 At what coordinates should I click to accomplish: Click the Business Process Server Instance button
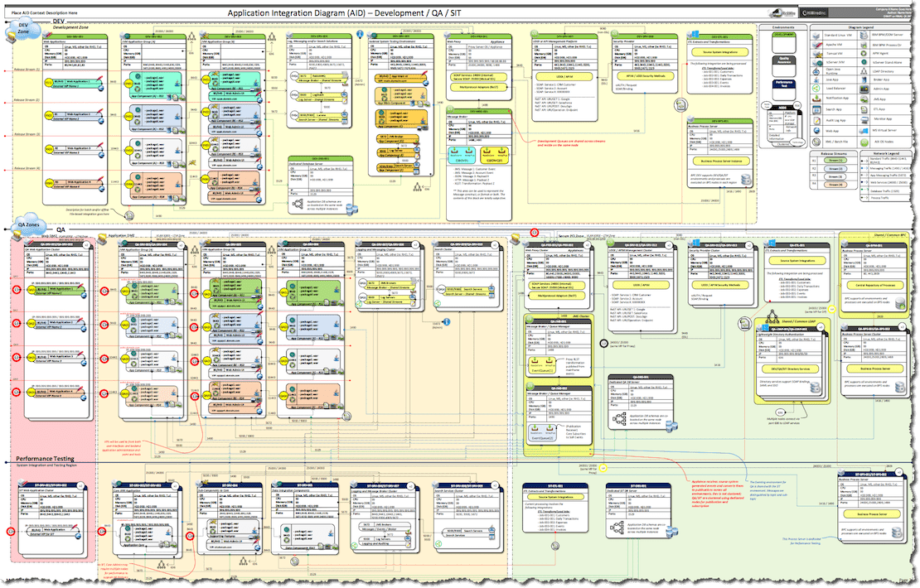click(721, 161)
